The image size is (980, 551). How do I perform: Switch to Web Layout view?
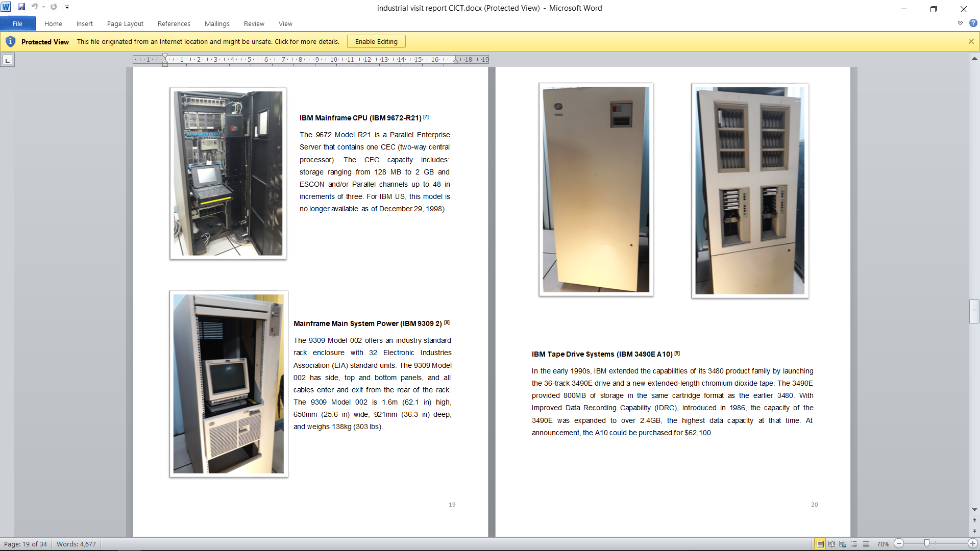point(843,544)
